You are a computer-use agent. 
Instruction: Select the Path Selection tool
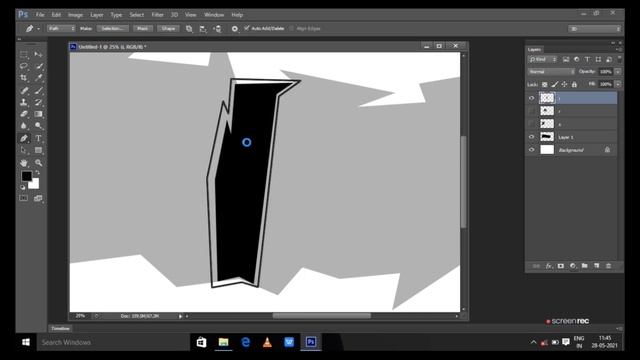24,150
